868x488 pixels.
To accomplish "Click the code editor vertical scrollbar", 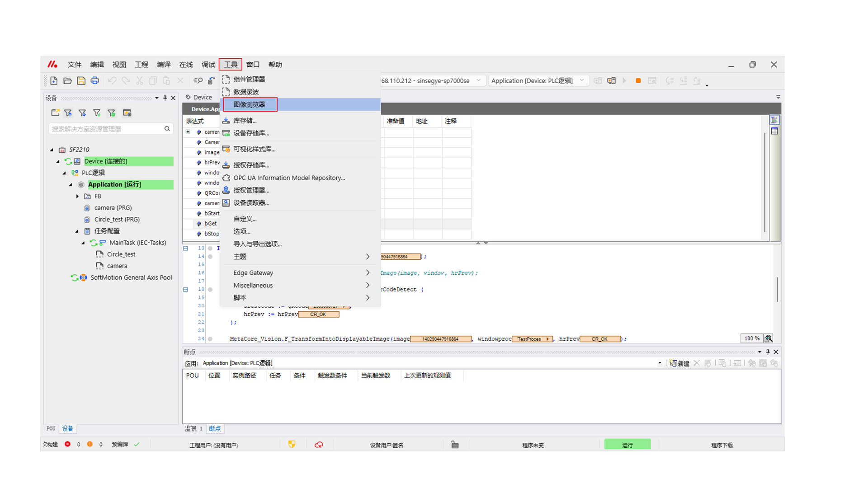I will pyautogui.click(x=777, y=289).
